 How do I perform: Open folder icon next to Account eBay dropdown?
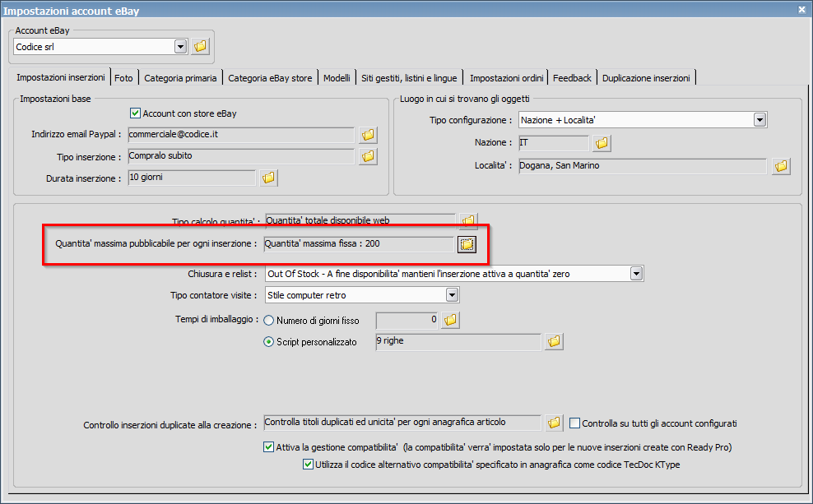point(200,46)
